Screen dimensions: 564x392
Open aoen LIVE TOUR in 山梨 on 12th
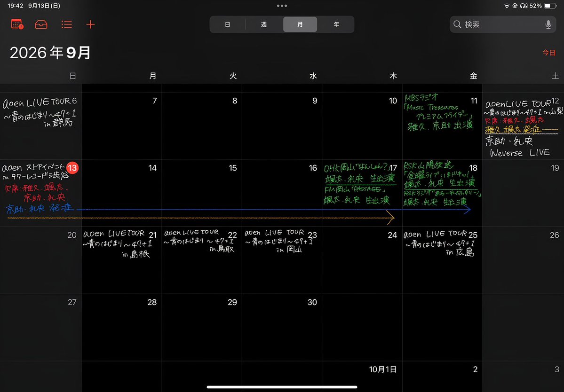[x=524, y=108]
